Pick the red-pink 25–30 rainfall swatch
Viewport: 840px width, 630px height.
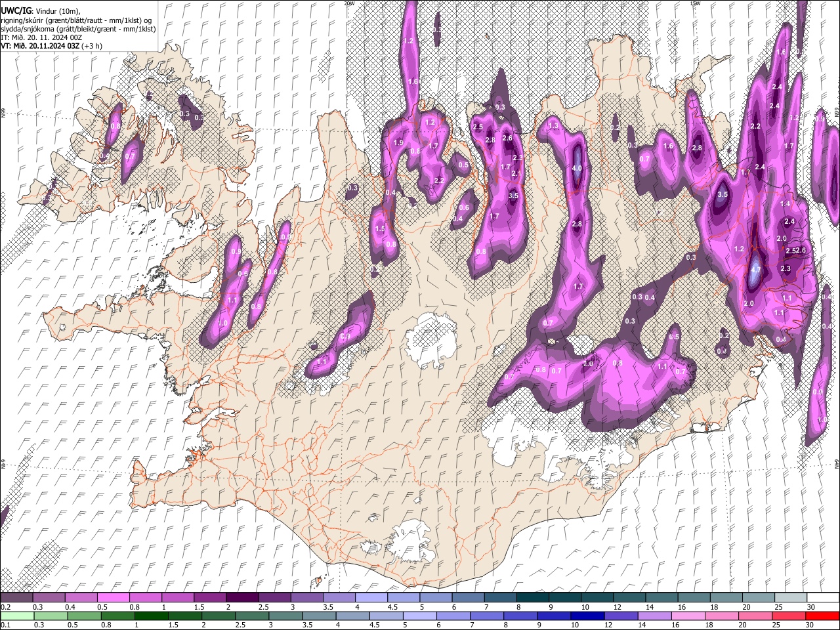point(789,616)
